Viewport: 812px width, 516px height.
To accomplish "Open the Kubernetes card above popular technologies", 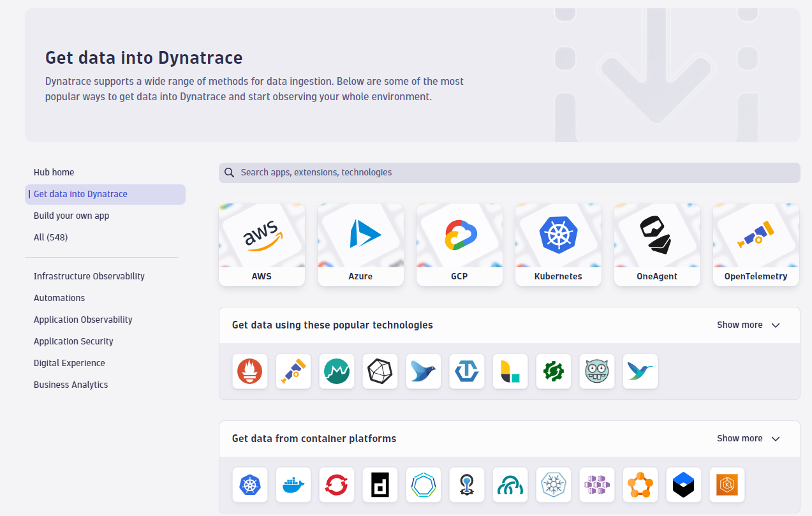I will point(558,245).
